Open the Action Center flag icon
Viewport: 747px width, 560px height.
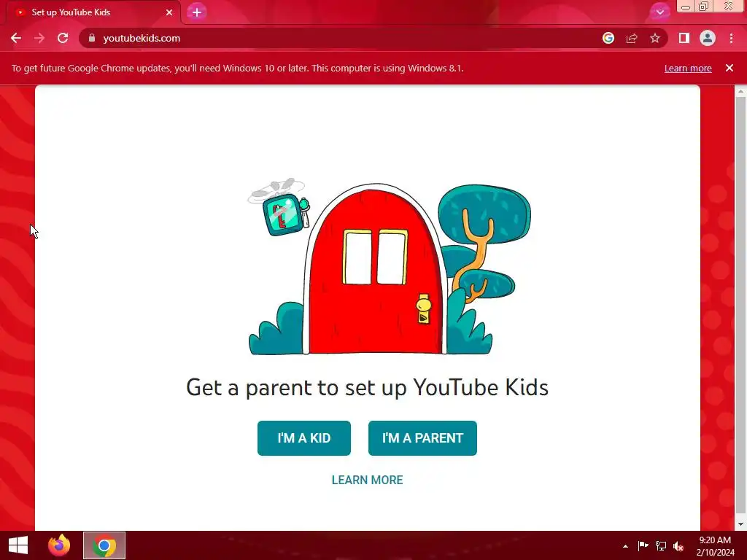pos(643,545)
